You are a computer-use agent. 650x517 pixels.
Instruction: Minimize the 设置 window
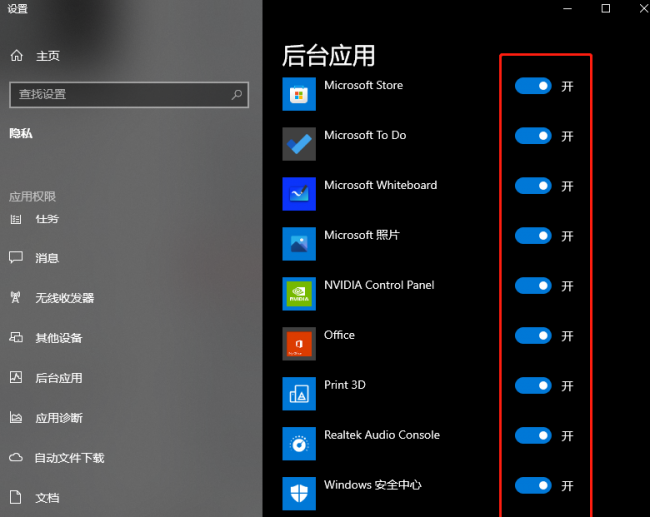point(568,8)
